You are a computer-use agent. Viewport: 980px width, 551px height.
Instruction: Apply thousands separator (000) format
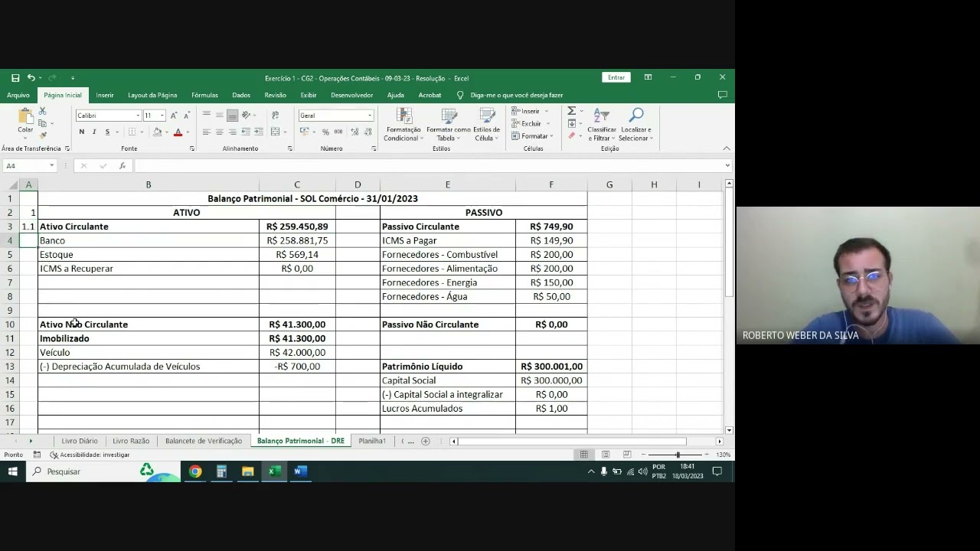coord(340,132)
